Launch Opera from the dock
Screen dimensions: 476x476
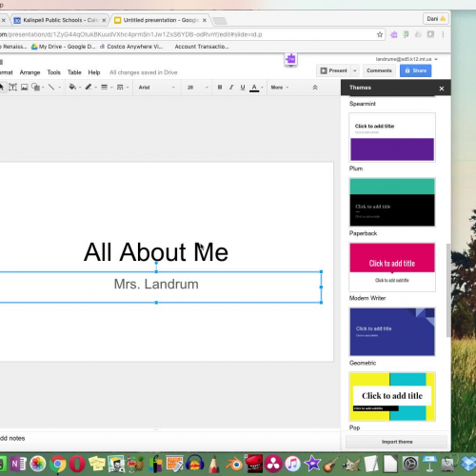point(77,464)
